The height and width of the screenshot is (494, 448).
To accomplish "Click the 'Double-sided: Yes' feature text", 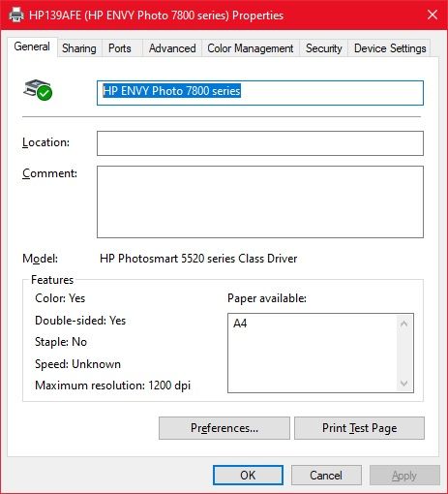I will tap(80, 321).
